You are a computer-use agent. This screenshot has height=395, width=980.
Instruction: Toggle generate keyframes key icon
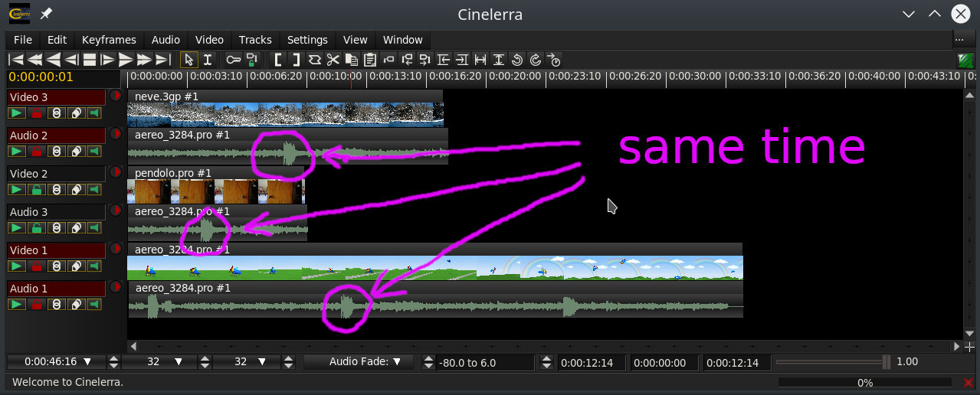(x=233, y=60)
